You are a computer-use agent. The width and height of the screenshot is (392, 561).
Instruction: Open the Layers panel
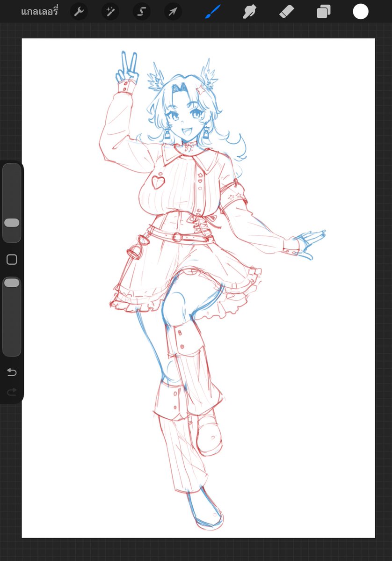tap(323, 12)
